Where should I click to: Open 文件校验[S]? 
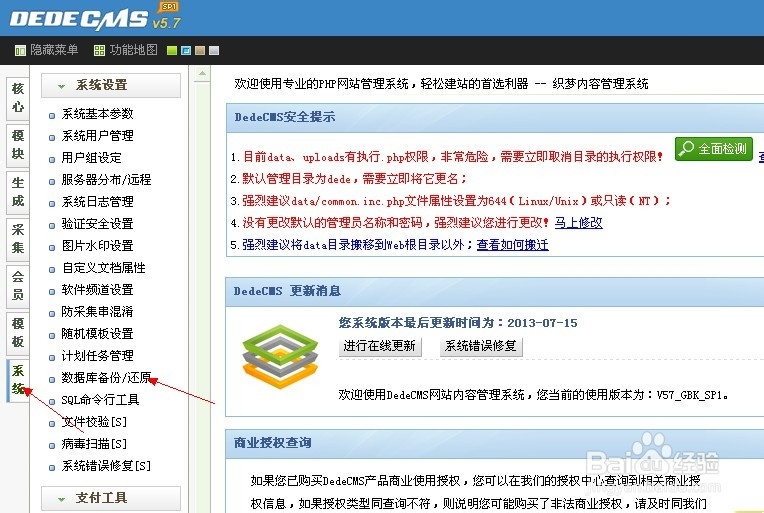click(x=94, y=422)
